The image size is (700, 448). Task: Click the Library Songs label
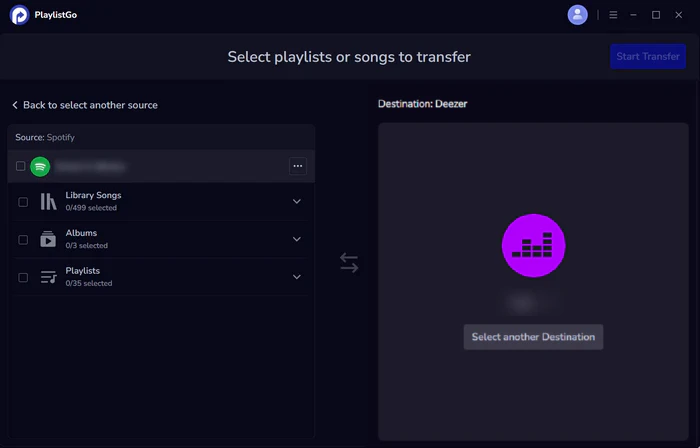[x=93, y=195]
